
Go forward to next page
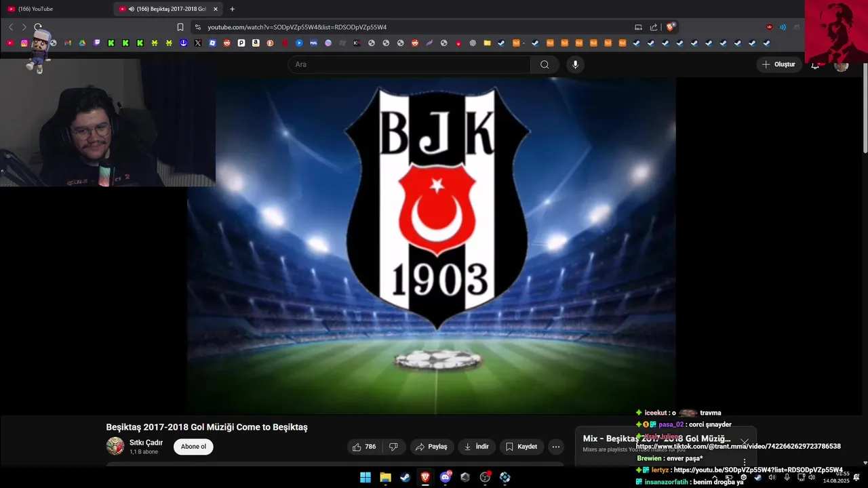(x=24, y=27)
